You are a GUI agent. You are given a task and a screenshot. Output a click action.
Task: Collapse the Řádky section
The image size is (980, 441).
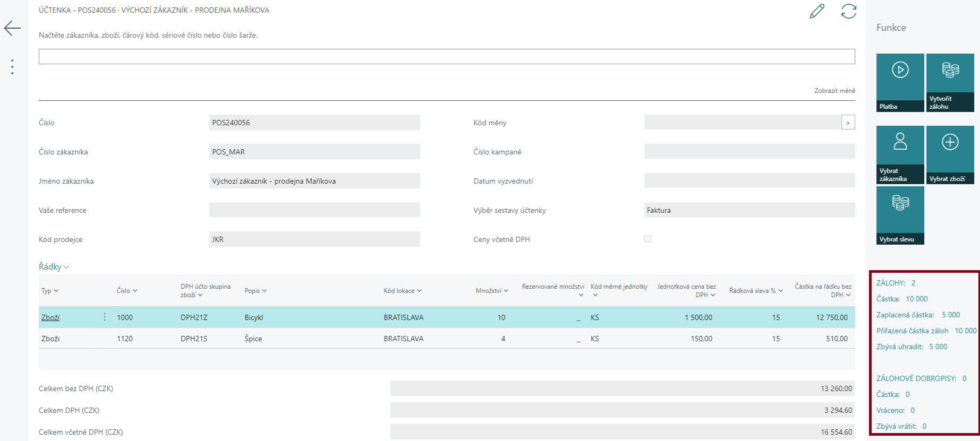click(x=54, y=267)
